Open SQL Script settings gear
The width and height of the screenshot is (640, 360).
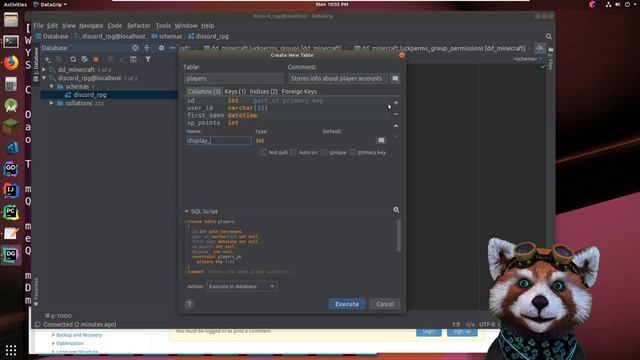click(x=396, y=210)
